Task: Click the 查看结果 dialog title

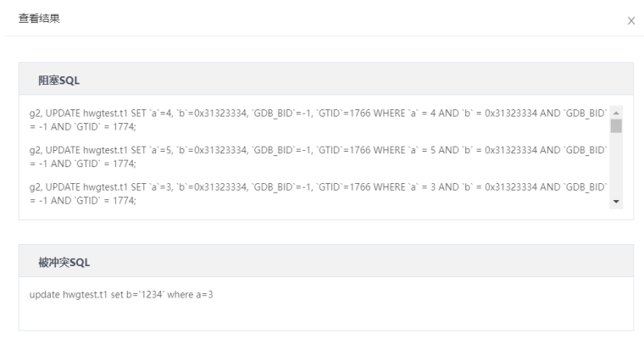Action: [39, 19]
